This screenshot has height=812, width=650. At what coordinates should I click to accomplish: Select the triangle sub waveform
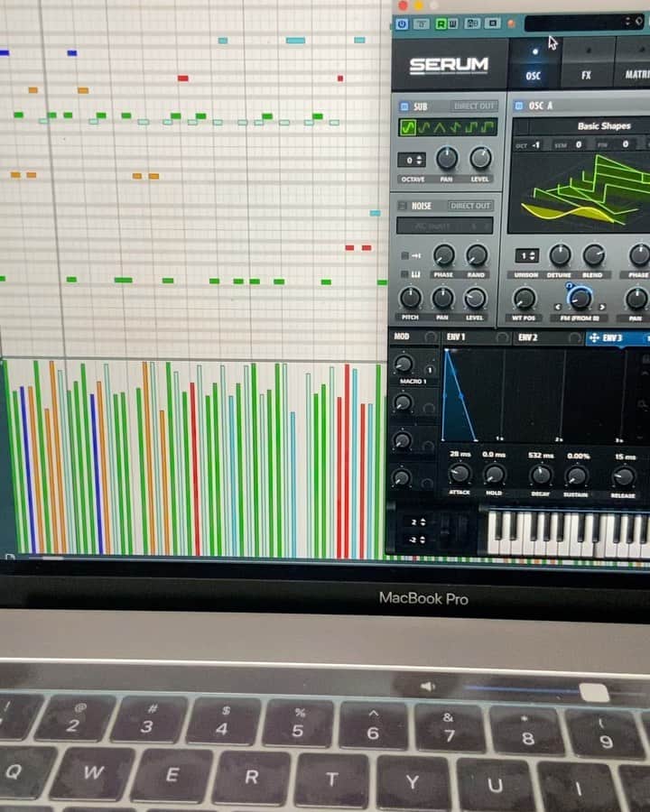440,127
